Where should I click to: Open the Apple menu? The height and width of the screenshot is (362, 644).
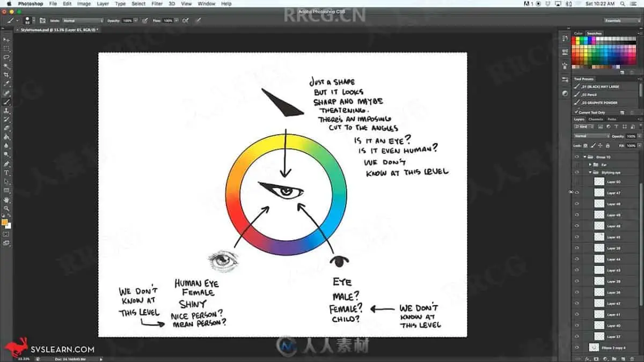(9, 4)
